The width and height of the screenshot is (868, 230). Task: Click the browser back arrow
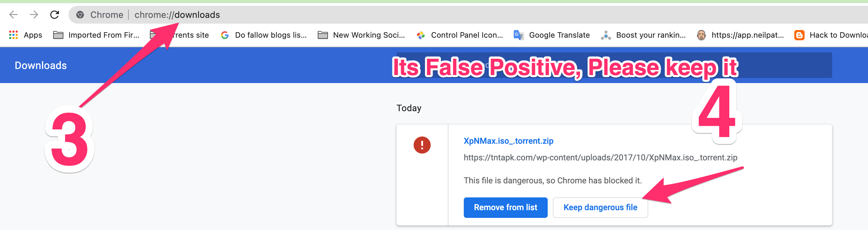[13, 15]
